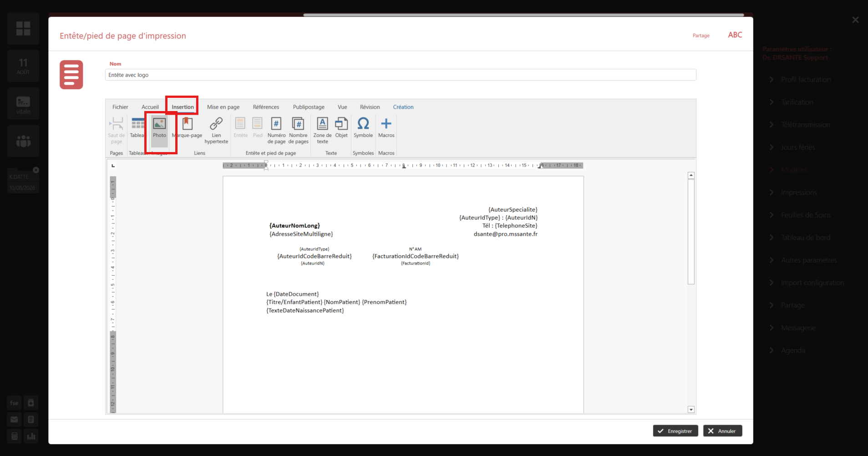Open the Mise en page tab
This screenshot has height=456, width=868.
[x=223, y=107]
